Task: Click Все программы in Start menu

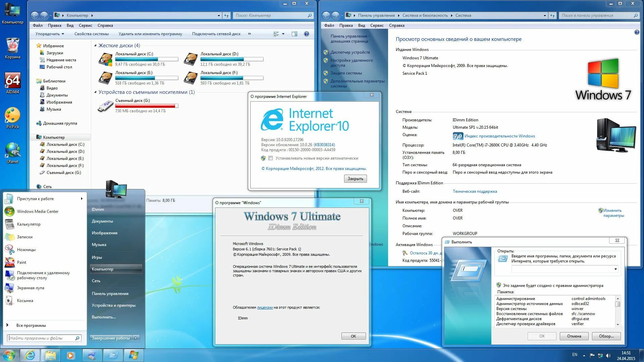Action: tap(31, 325)
